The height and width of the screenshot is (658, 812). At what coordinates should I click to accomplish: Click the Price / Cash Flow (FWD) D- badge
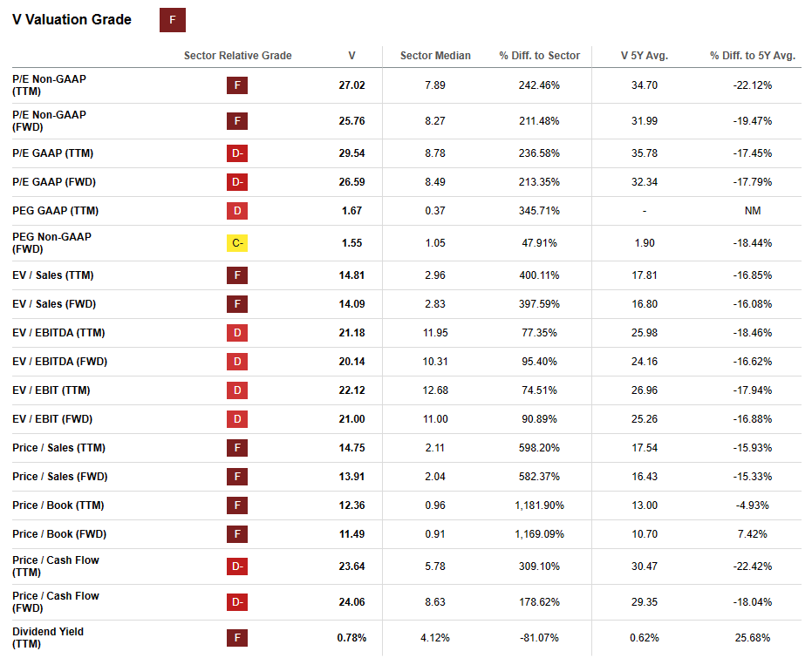tap(236, 602)
